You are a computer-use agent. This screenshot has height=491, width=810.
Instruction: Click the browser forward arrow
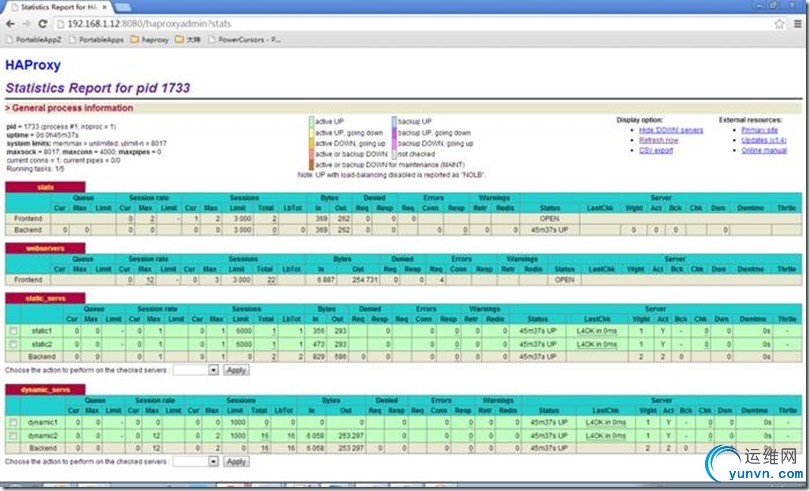[27, 23]
